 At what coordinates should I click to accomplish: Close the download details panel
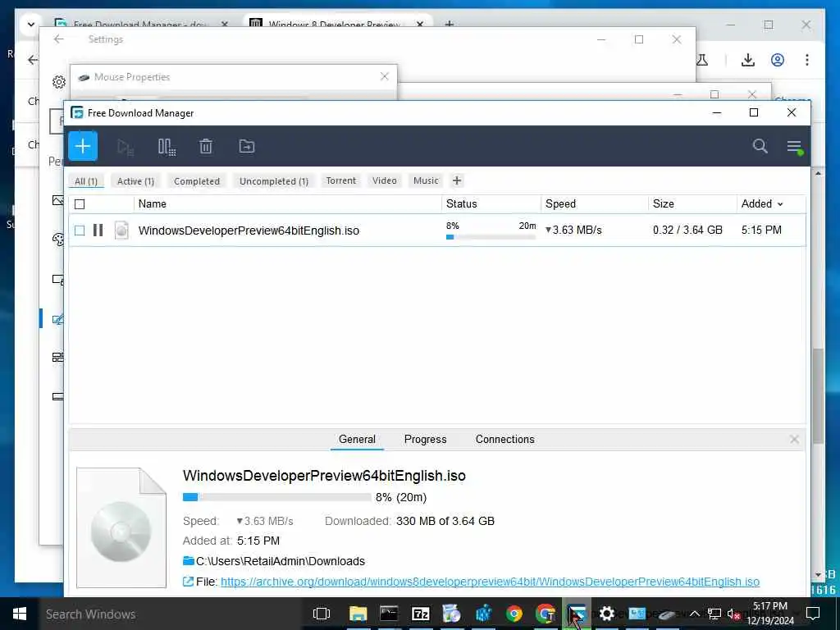pyautogui.click(x=794, y=440)
